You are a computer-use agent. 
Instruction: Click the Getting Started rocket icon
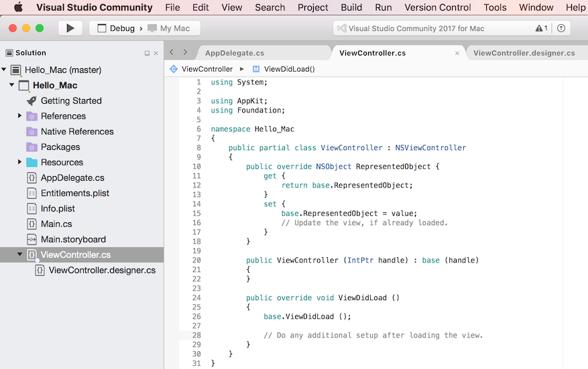(x=32, y=101)
